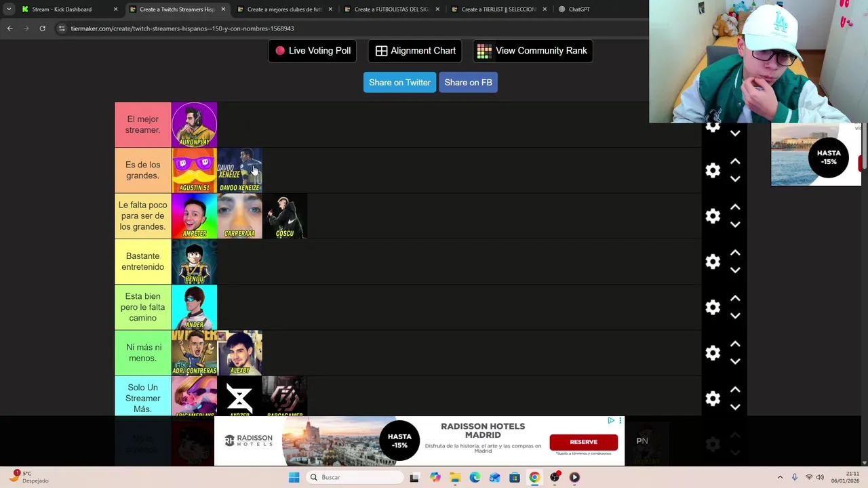Select the Ampeter streamer image
This screenshot has width=868, height=488.
194,216
